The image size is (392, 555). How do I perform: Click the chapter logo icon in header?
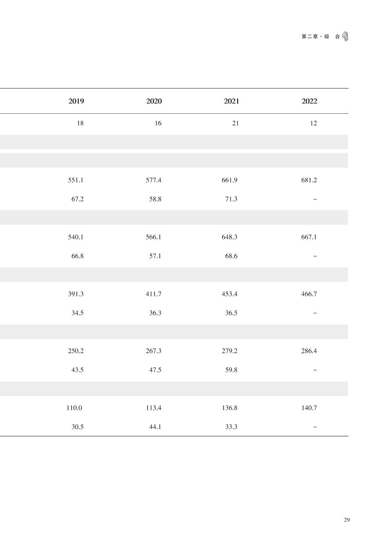click(x=346, y=36)
